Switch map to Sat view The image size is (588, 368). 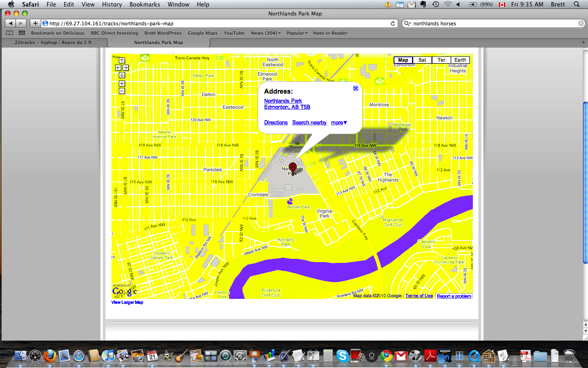tap(422, 60)
